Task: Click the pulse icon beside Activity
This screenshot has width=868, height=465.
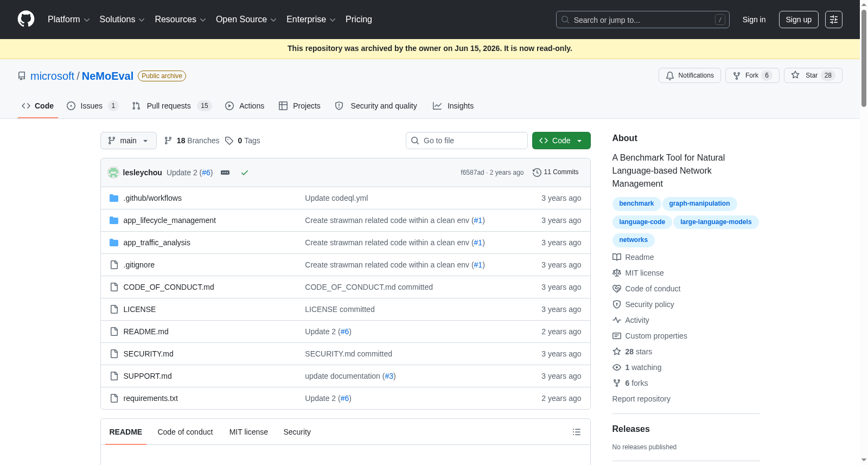Action: (617, 320)
